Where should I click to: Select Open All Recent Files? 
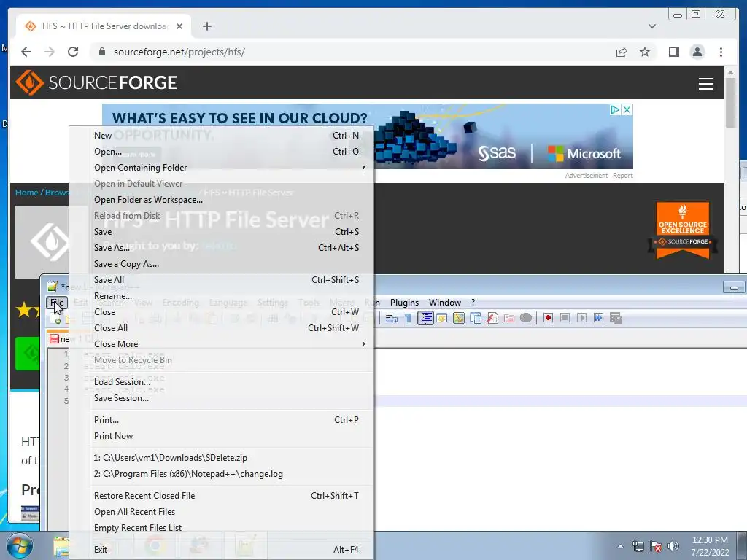pos(222,512)
